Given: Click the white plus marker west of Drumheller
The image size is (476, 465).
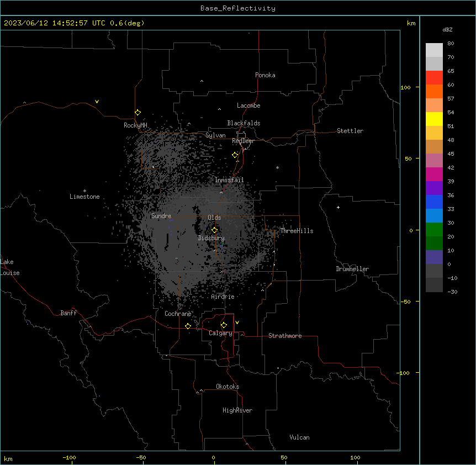Looking at the screenshot, I should pos(338,207).
